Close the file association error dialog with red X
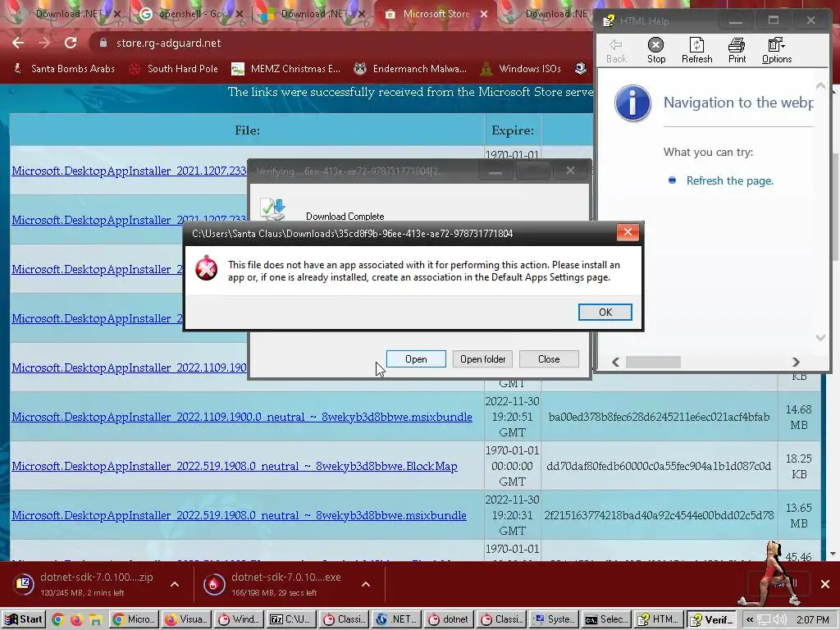The height and width of the screenshot is (630, 840). [628, 232]
